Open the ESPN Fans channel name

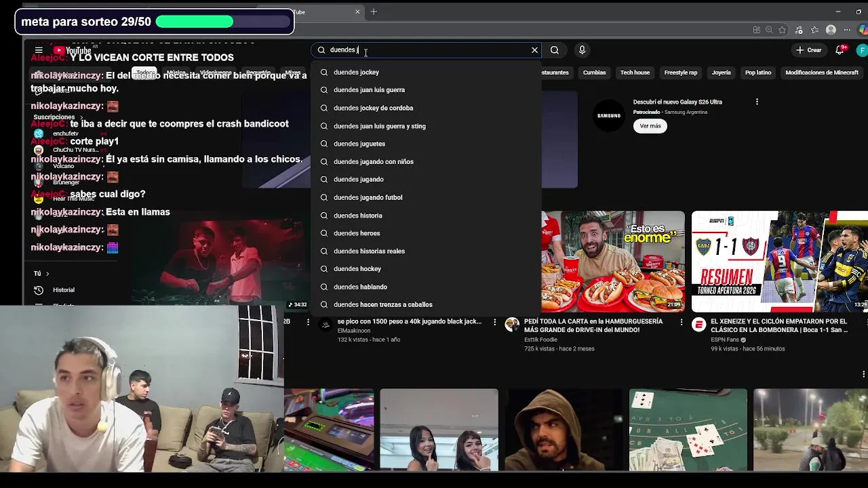coord(724,340)
